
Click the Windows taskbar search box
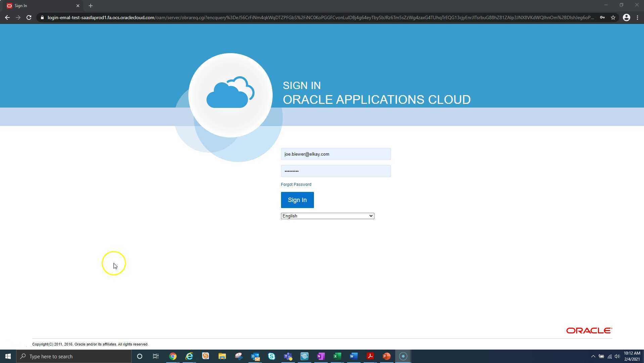[74, 356]
